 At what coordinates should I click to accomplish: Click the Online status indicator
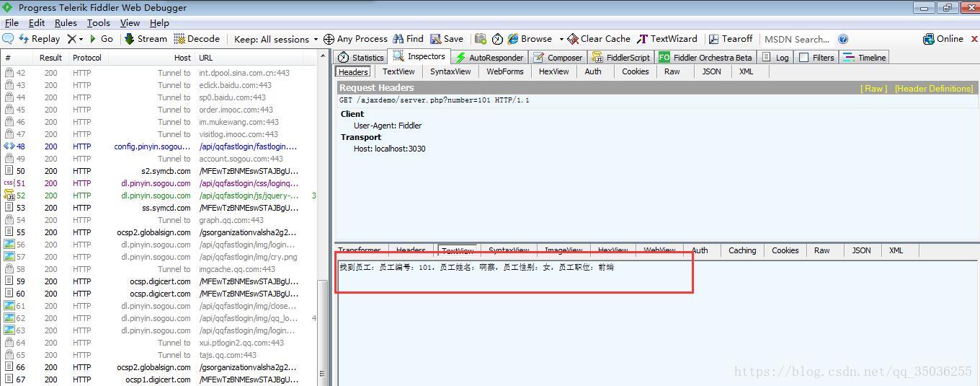coord(943,39)
